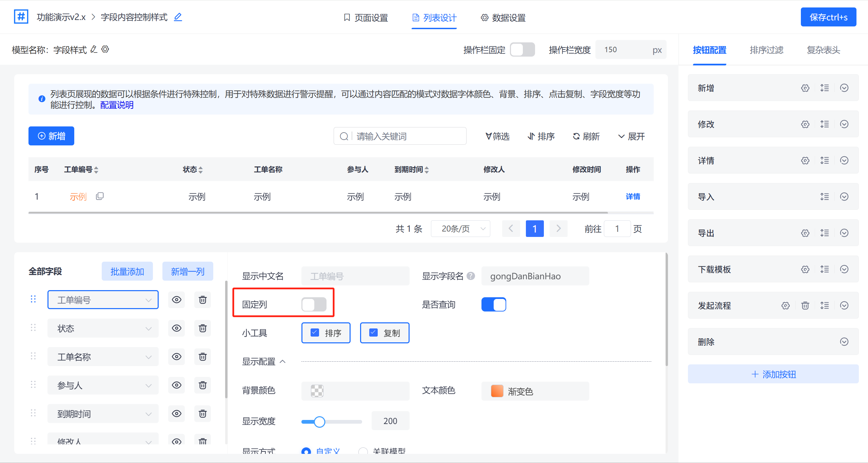The width and height of the screenshot is (868, 463).
Task: Delete 发起流程 button via trash icon
Action: (805, 306)
